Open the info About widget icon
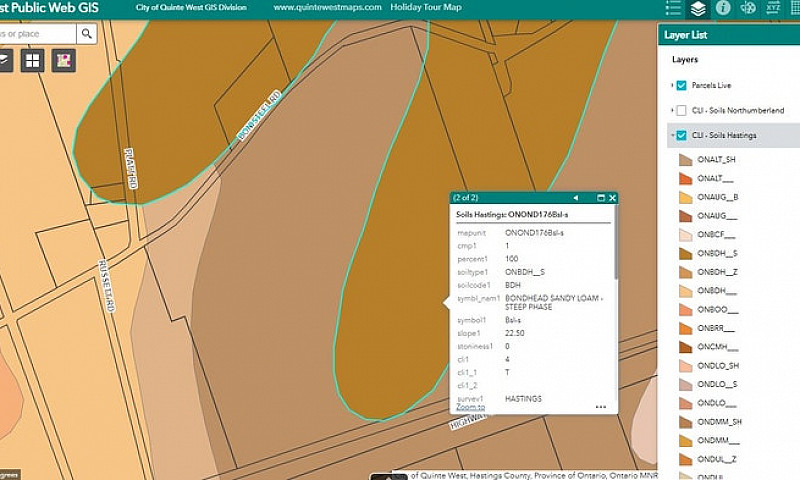The width and height of the screenshot is (800, 480). pyautogui.click(x=723, y=8)
